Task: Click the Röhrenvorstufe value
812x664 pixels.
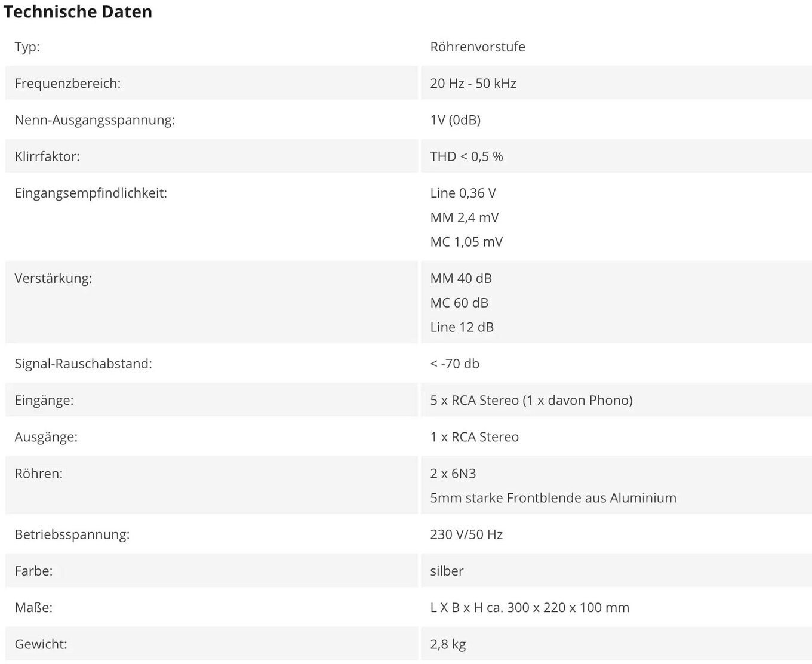Action: click(x=478, y=47)
